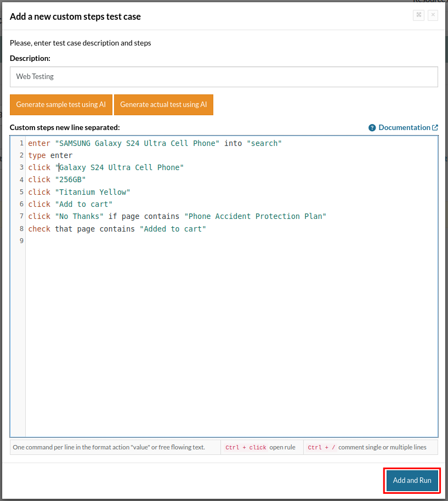This screenshot has width=448, height=501.
Task: Place cursor in the "type enter" line
Action: coord(50,155)
